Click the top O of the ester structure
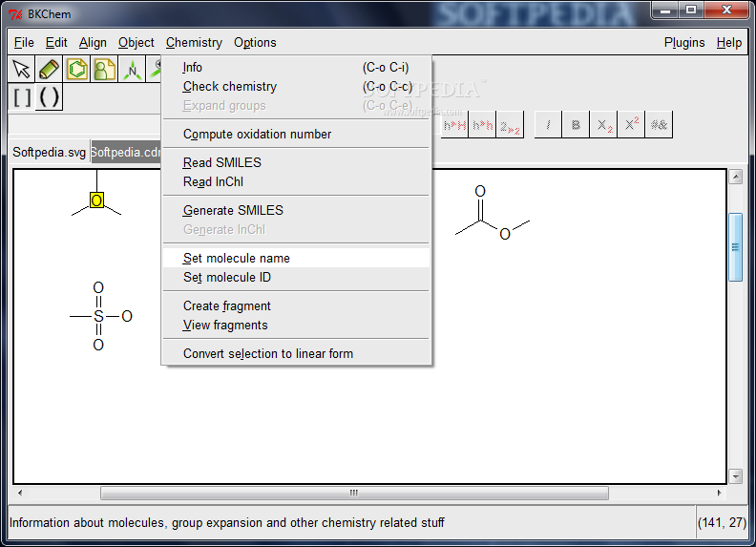Screen dimensions: 756x547 480,191
